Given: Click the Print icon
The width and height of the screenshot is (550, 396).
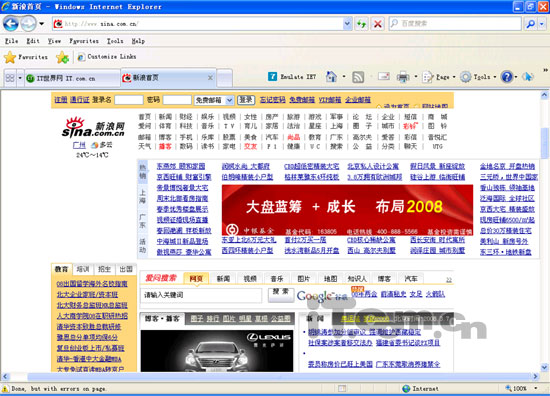Looking at the screenshot, I should pyautogui.click(x=403, y=77).
